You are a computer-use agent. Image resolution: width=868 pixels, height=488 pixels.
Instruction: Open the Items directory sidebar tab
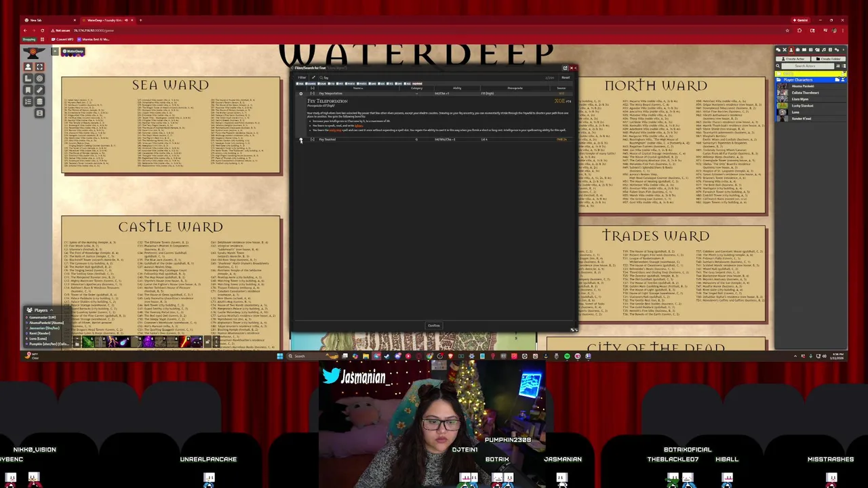(797, 50)
